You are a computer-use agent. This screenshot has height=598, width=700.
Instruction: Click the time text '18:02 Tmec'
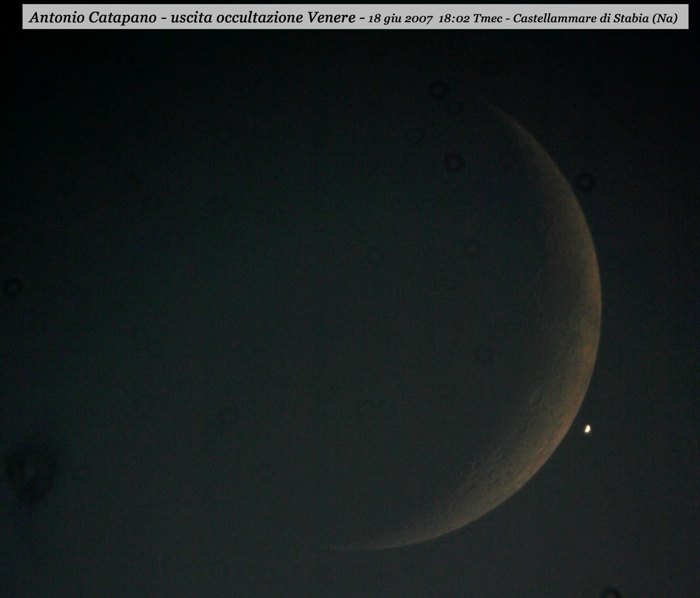coord(470,18)
